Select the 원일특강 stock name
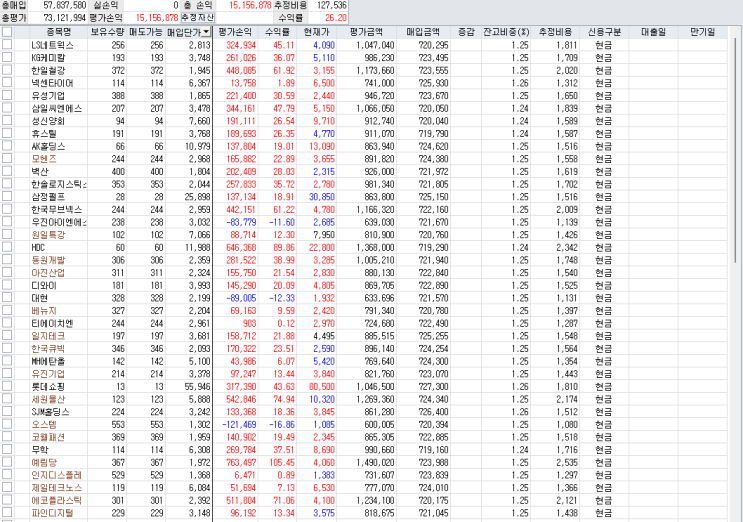 (48, 234)
